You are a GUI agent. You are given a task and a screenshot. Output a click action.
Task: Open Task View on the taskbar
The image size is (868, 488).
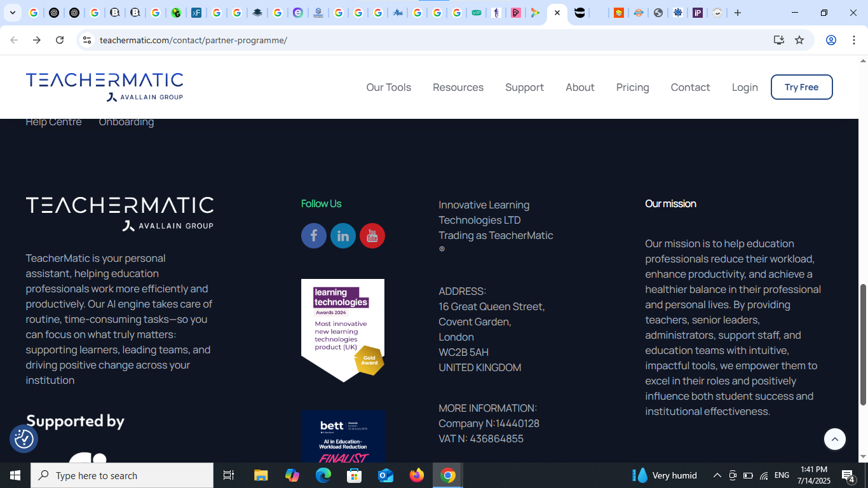pyautogui.click(x=229, y=475)
